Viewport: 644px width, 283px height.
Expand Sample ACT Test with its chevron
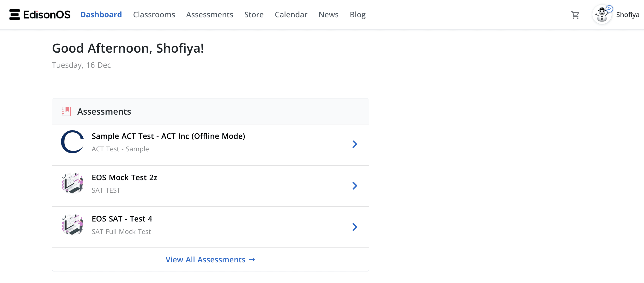(354, 144)
